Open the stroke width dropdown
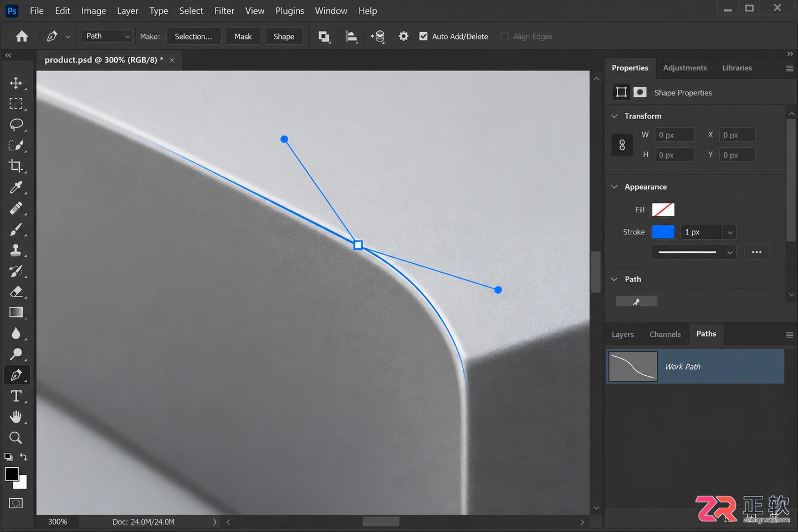798x532 pixels. pyautogui.click(x=730, y=232)
